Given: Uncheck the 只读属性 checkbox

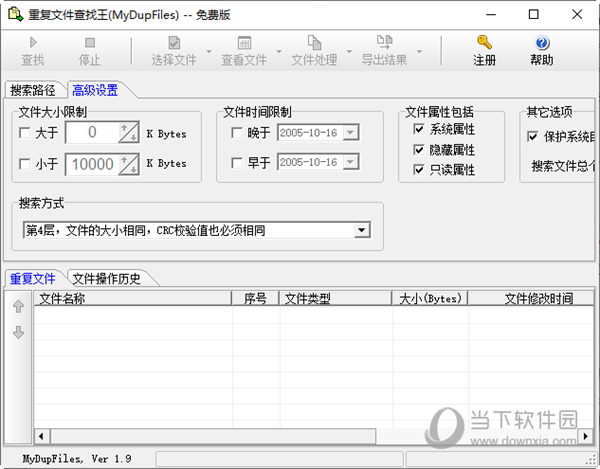Looking at the screenshot, I should (x=419, y=169).
